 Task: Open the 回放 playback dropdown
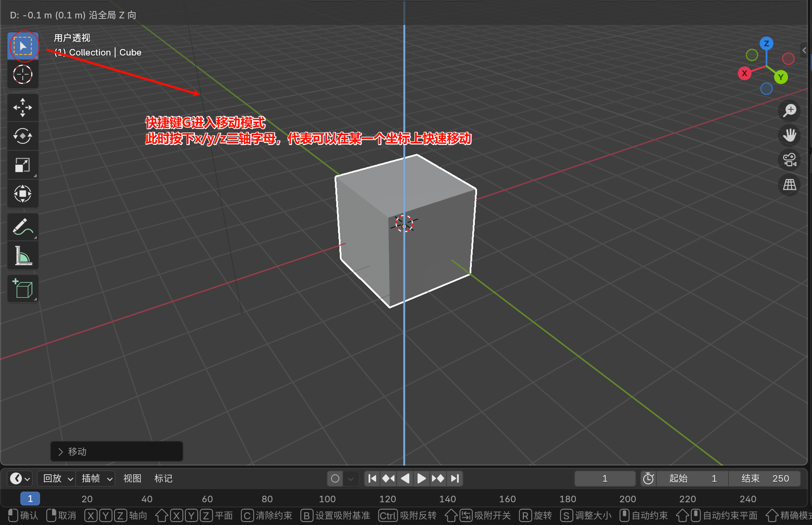[x=57, y=479]
